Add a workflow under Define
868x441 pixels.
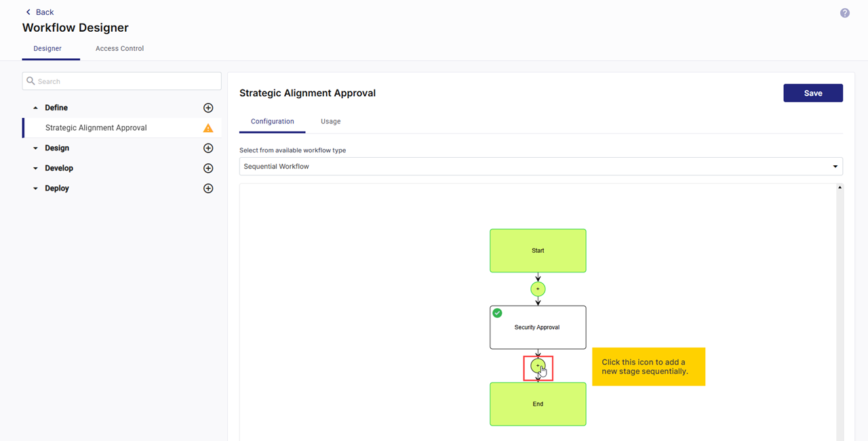click(208, 108)
